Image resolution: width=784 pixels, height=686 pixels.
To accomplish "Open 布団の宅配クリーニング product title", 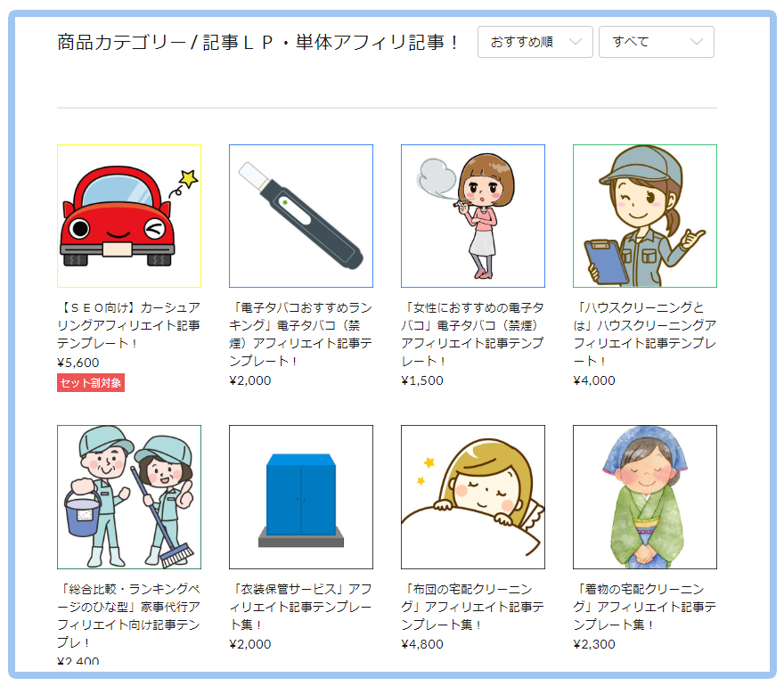I will pos(473,607).
